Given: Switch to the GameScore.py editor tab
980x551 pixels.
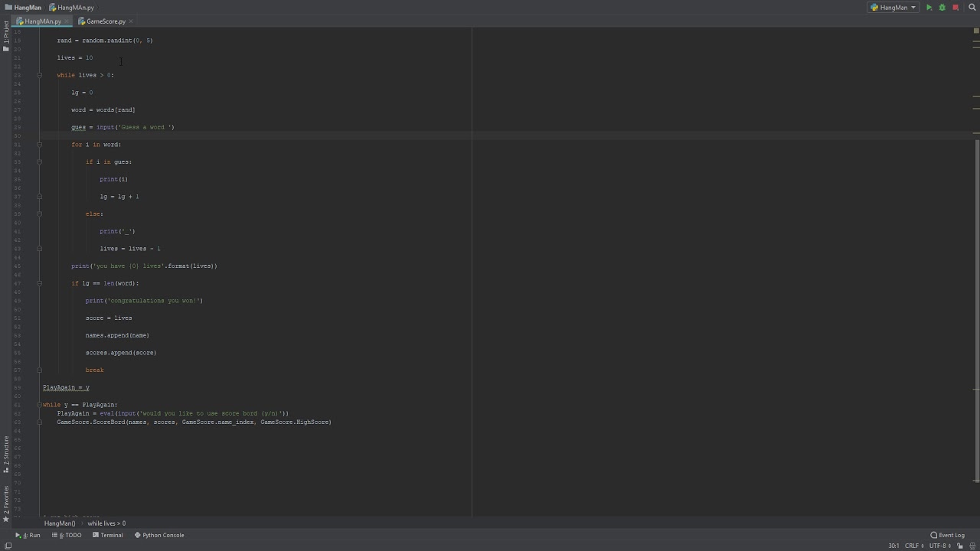Looking at the screenshot, I should click(x=106, y=21).
